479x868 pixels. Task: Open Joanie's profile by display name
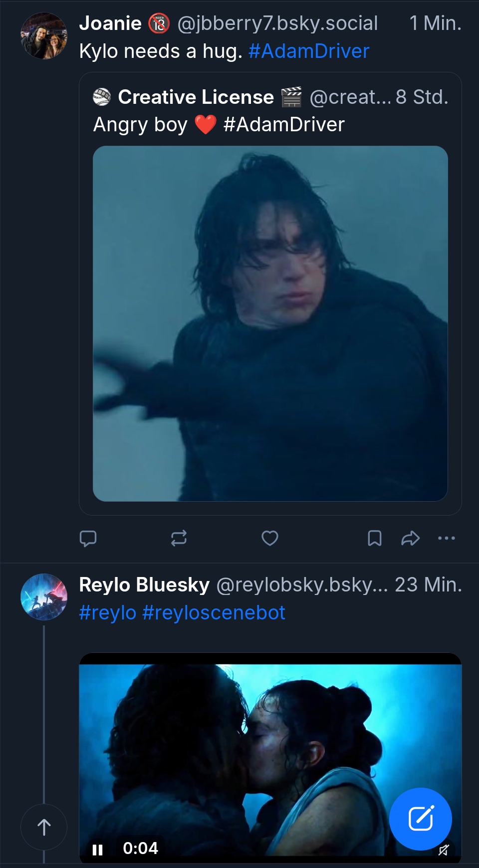coord(110,23)
